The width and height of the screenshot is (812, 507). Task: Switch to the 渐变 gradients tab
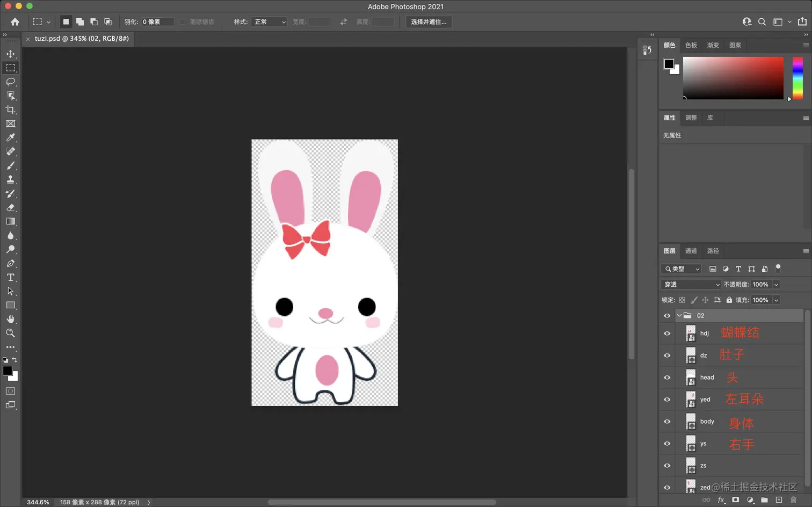pos(713,45)
